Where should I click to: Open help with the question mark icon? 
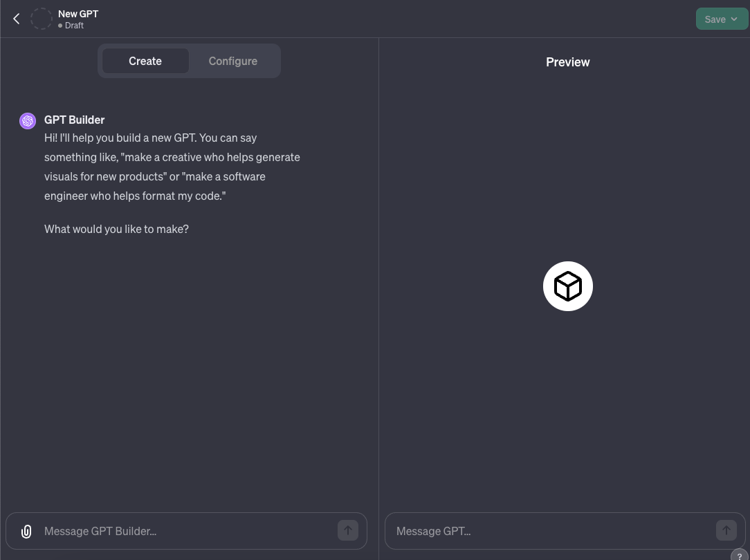click(739, 556)
